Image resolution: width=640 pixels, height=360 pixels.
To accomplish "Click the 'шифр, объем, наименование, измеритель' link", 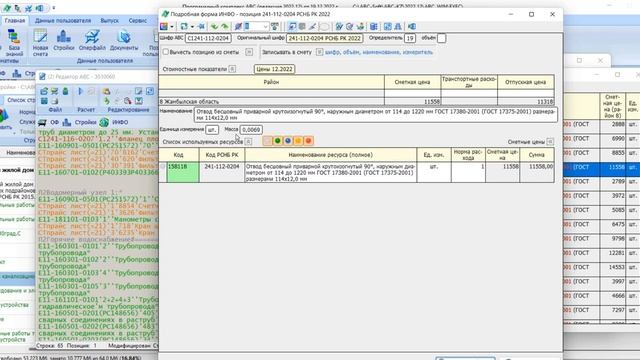I will 378,52.
